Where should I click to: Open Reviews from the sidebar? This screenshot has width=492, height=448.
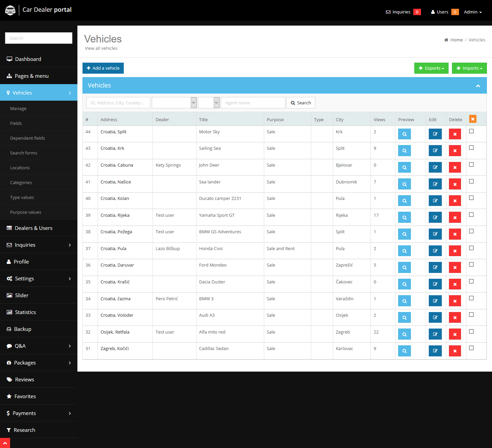24,379
